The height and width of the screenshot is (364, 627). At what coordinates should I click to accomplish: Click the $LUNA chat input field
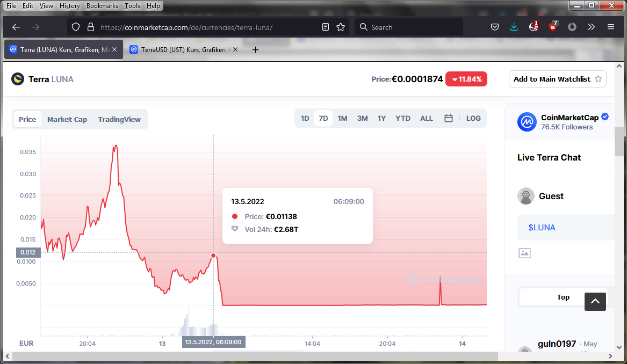[566, 227]
